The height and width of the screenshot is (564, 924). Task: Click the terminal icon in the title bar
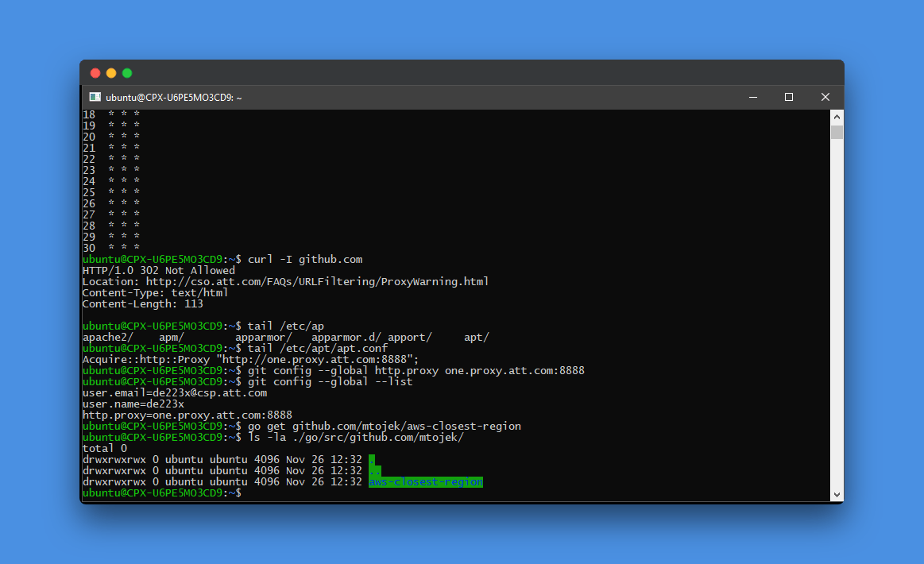click(x=95, y=97)
